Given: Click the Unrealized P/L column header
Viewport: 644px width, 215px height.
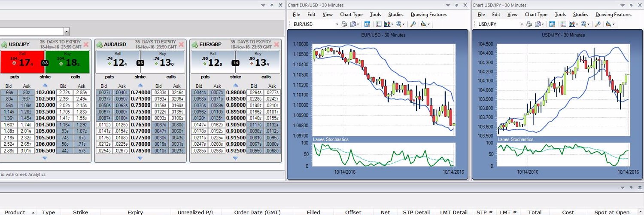Looking at the screenshot, I should (x=196, y=212).
